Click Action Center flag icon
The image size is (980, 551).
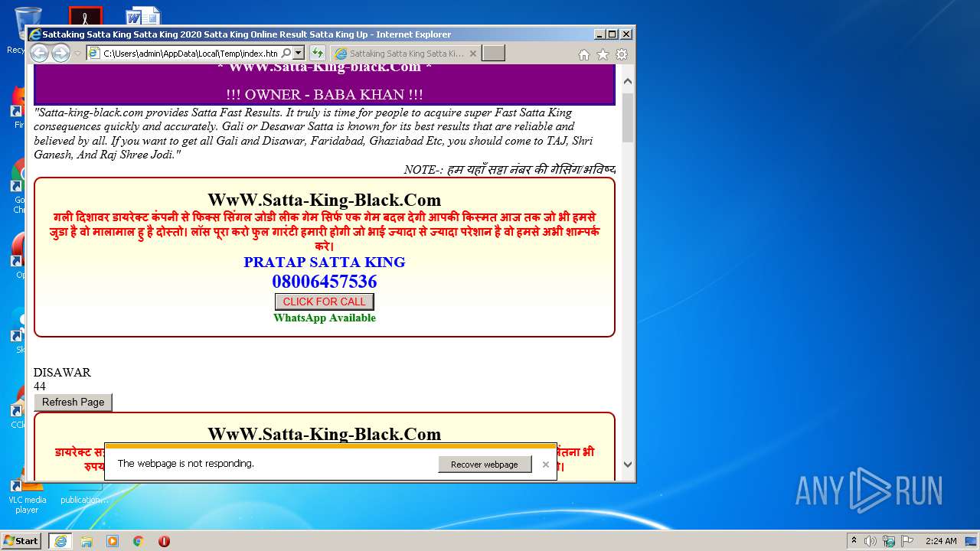[907, 541]
